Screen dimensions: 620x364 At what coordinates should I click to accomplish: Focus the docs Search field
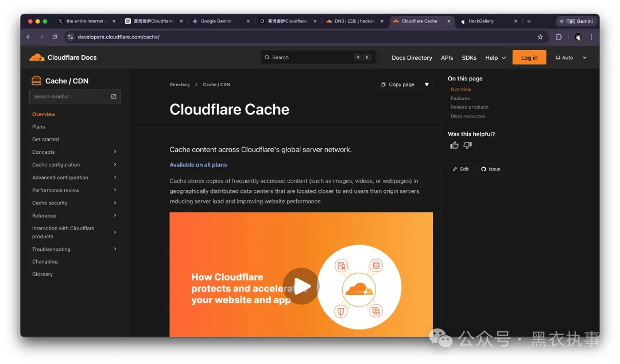[318, 57]
